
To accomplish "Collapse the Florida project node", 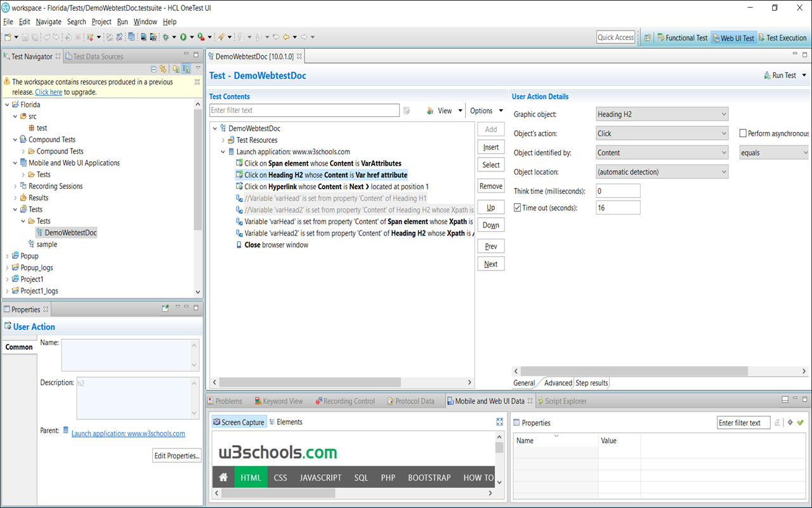I will pos(7,105).
